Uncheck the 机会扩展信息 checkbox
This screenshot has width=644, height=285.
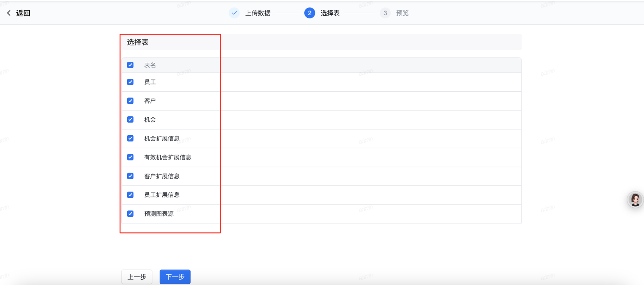point(130,138)
